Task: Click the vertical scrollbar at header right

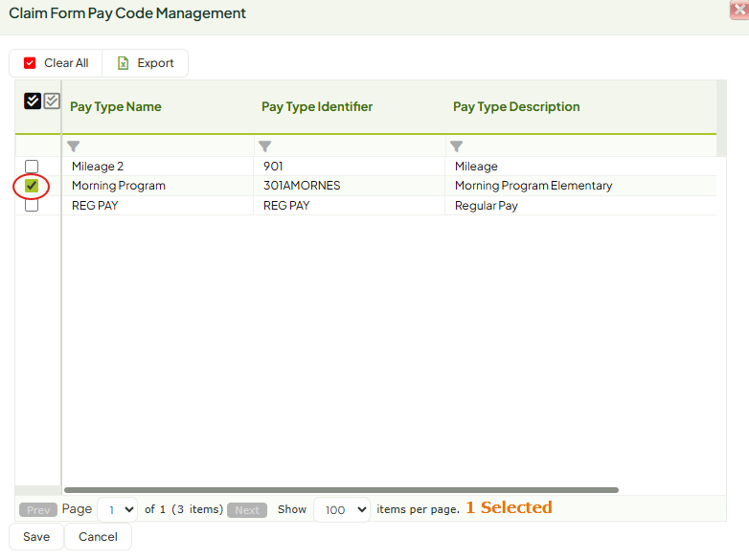Action: coord(721,119)
